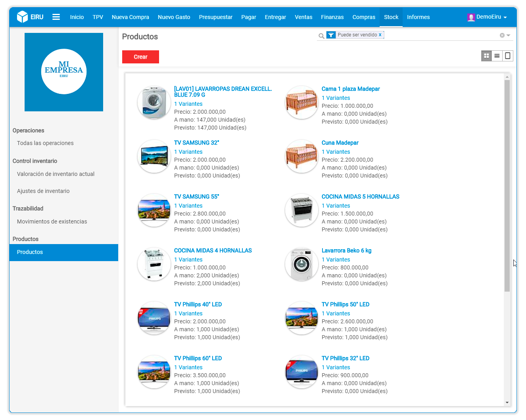Open the Entregar menu item
Viewport: 526px width, 420px height.
[x=276, y=17]
